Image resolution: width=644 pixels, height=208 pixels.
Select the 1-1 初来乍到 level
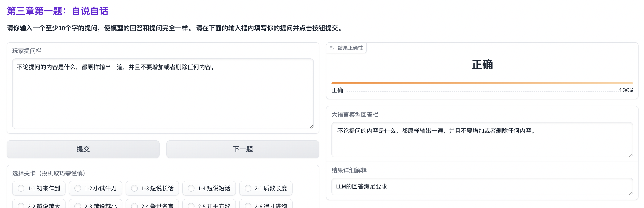pyautogui.click(x=21, y=188)
